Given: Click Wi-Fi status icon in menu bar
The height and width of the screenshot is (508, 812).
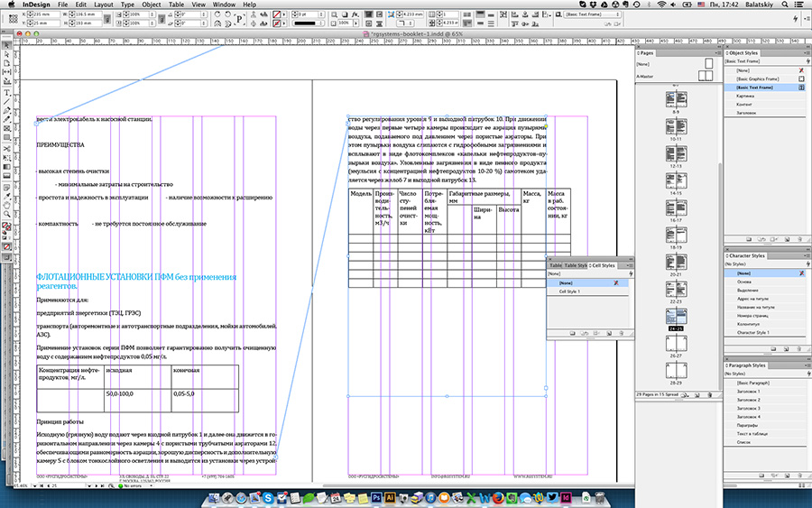Looking at the screenshot, I should [661, 5].
